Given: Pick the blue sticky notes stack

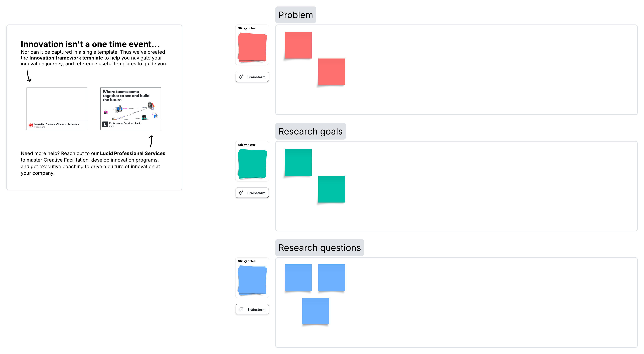Looking at the screenshot, I should point(252,280).
